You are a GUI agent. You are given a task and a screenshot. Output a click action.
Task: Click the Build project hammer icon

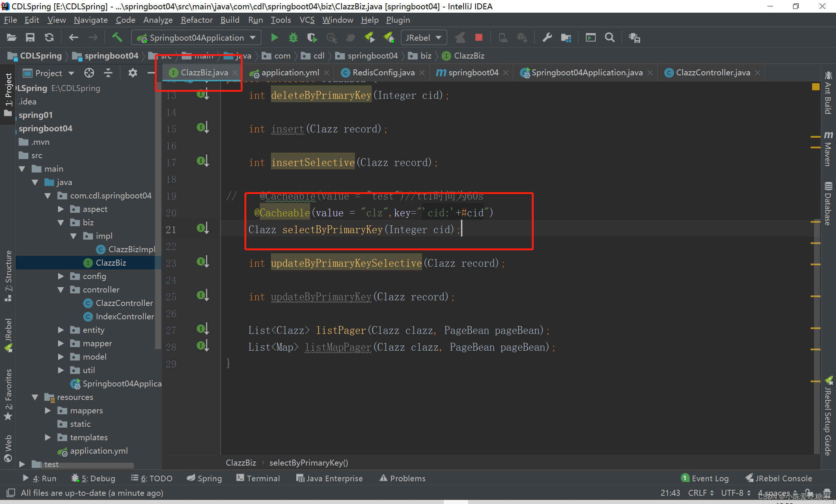pos(117,37)
